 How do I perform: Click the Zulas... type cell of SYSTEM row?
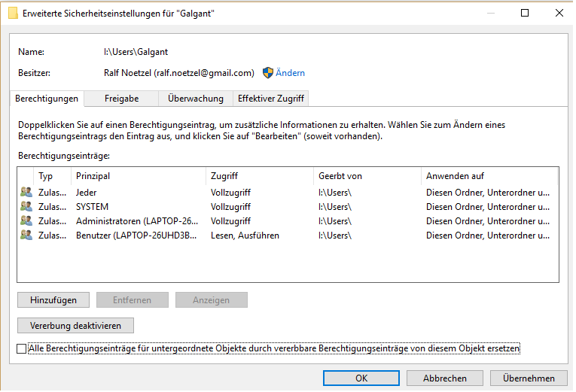pyautogui.click(x=52, y=207)
